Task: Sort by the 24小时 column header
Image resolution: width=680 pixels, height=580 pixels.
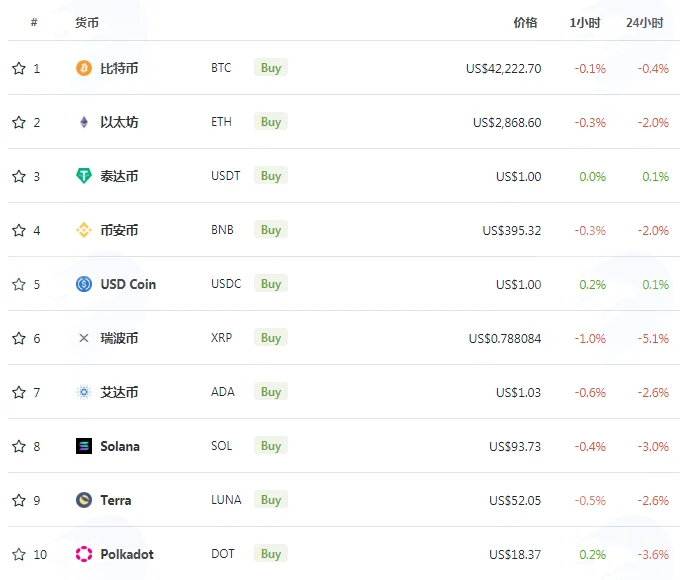Action: coord(644,23)
